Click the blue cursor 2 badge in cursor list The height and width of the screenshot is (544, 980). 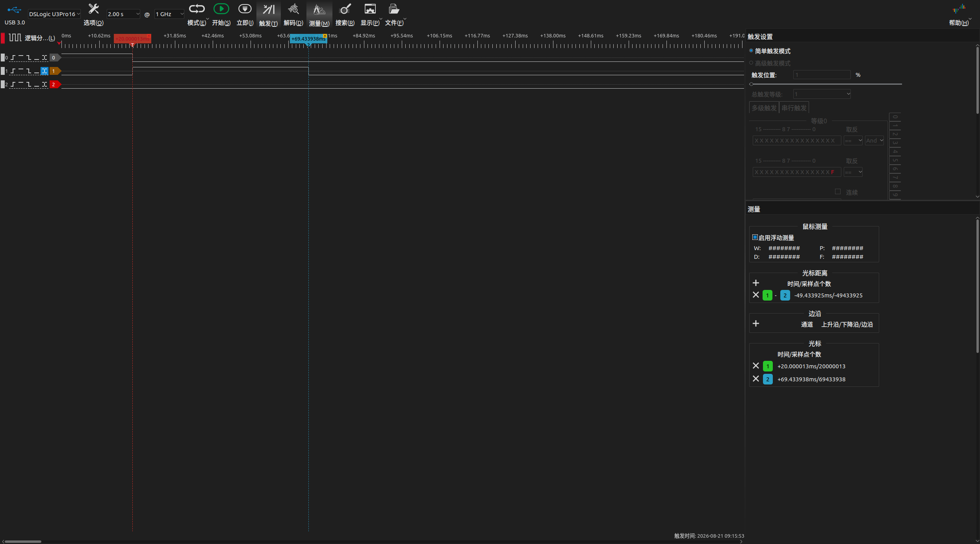767,379
